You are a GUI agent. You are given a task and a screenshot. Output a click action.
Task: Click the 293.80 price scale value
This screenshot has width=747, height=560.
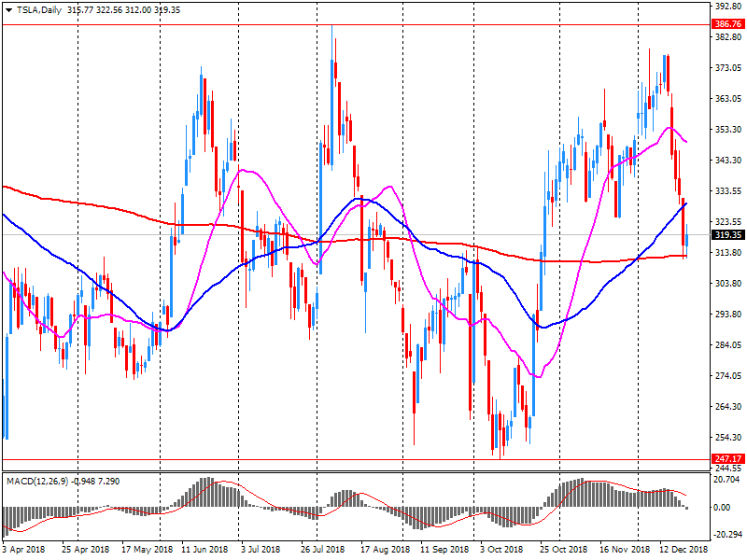(x=728, y=314)
